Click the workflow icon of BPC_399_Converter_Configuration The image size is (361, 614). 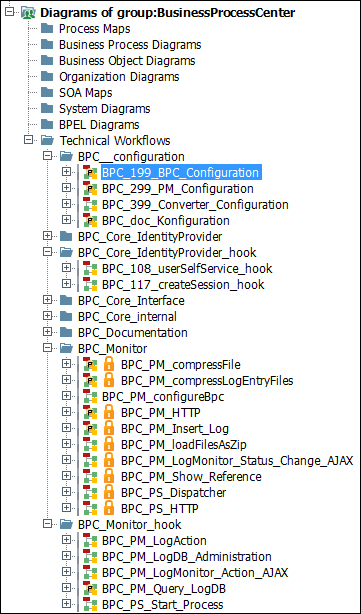point(90,204)
